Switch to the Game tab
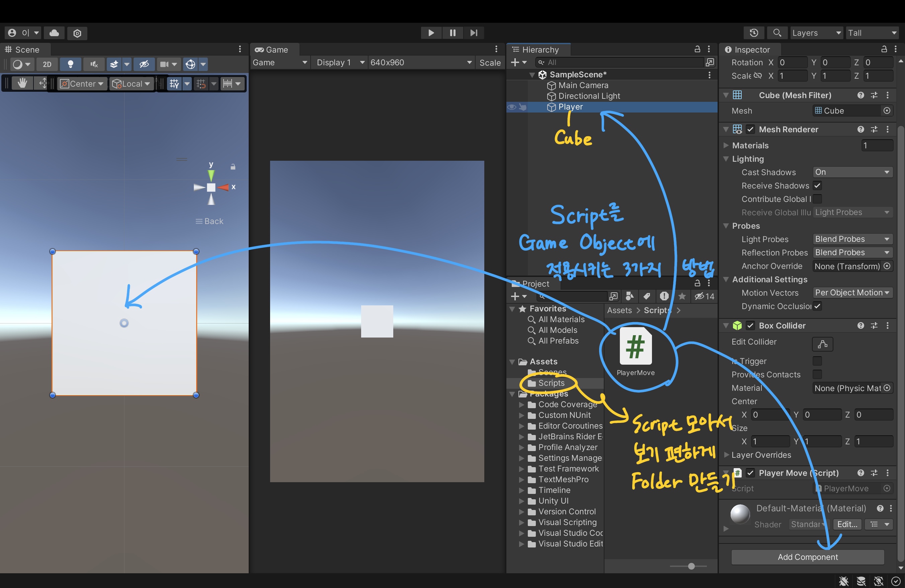Viewport: 905px width, 588px height. click(x=271, y=50)
